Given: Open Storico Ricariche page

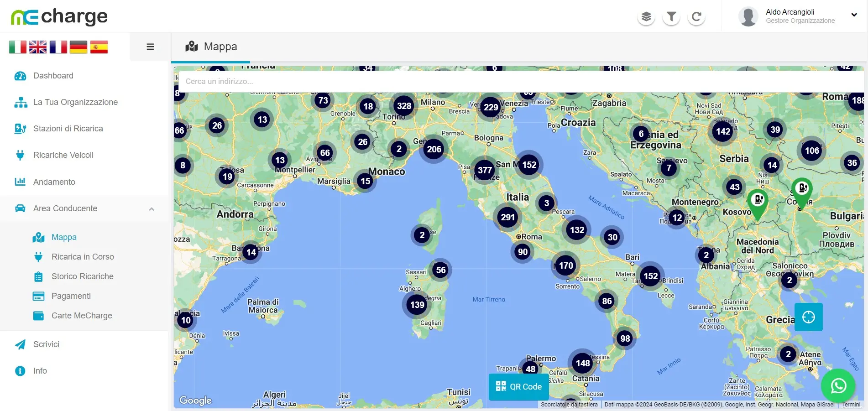Looking at the screenshot, I should 82,276.
